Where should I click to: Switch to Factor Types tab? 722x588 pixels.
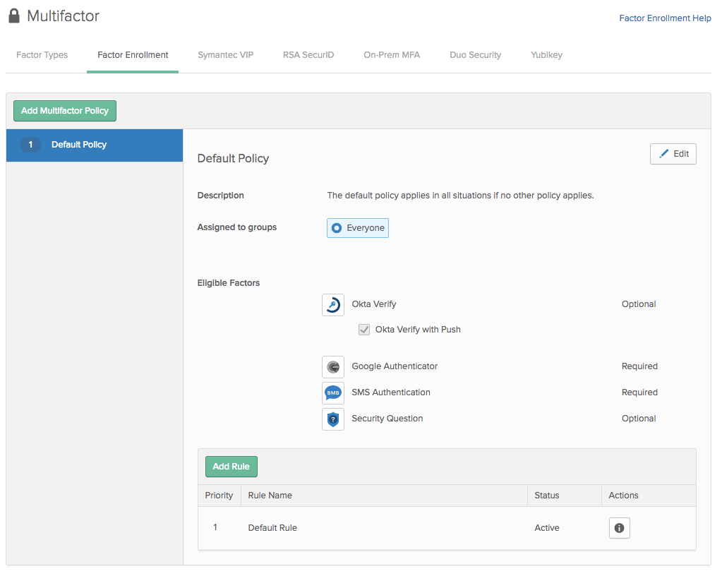(42, 55)
